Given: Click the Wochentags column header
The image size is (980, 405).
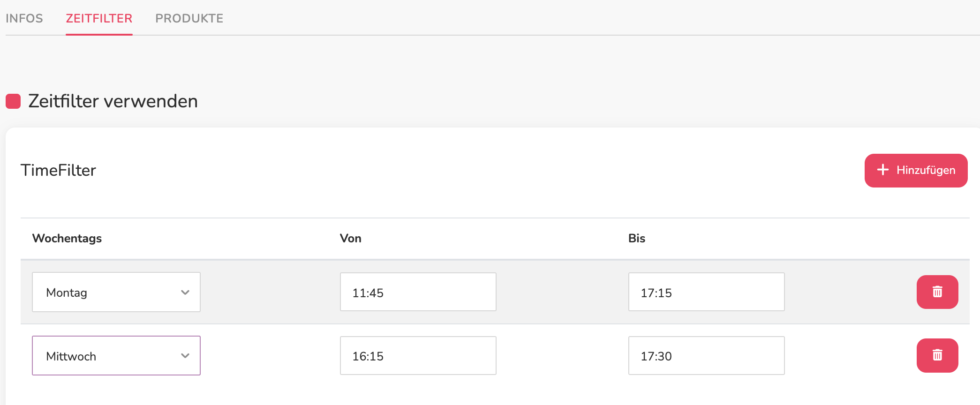Looking at the screenshot, I should (x=67, y=238).
